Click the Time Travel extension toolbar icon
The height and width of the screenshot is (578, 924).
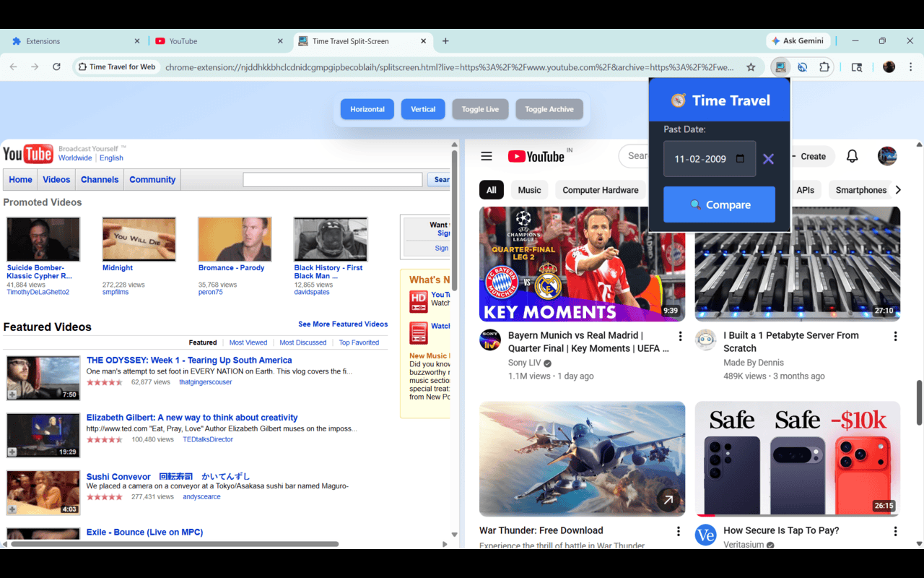(x=780, y=66)
